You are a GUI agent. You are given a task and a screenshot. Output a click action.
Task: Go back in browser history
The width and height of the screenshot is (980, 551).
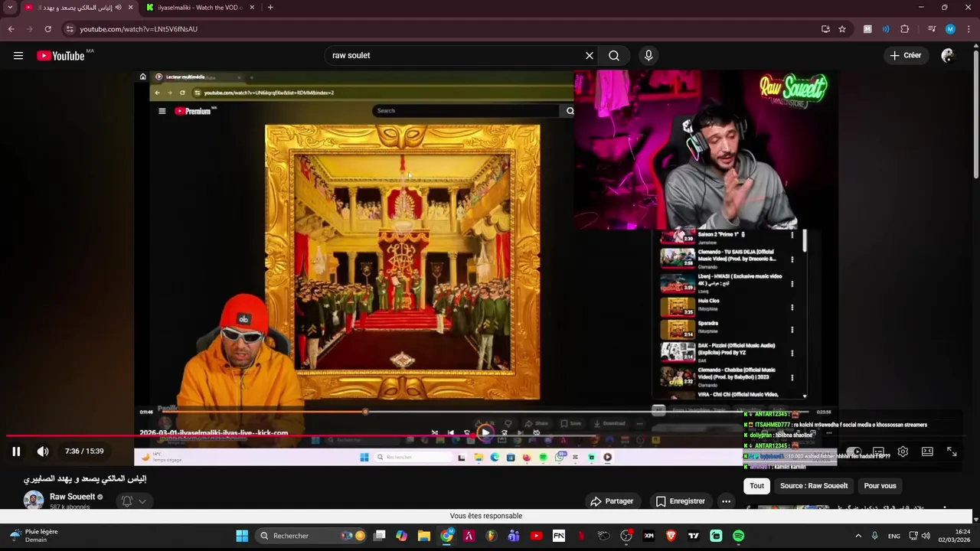[x=11, y=29]
